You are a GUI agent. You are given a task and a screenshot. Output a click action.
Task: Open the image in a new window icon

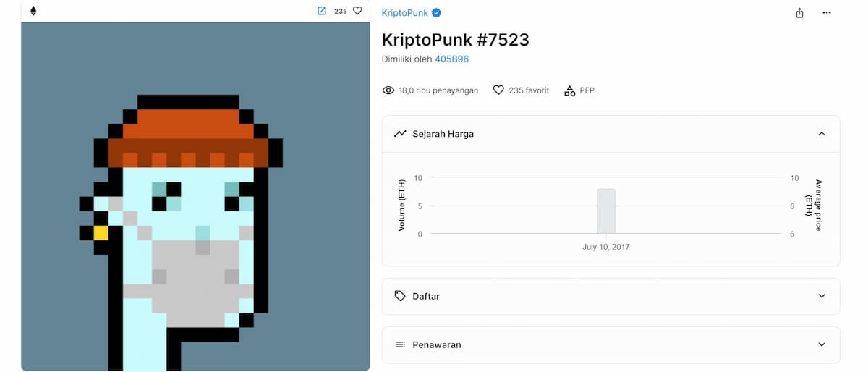tap(322, 11)
